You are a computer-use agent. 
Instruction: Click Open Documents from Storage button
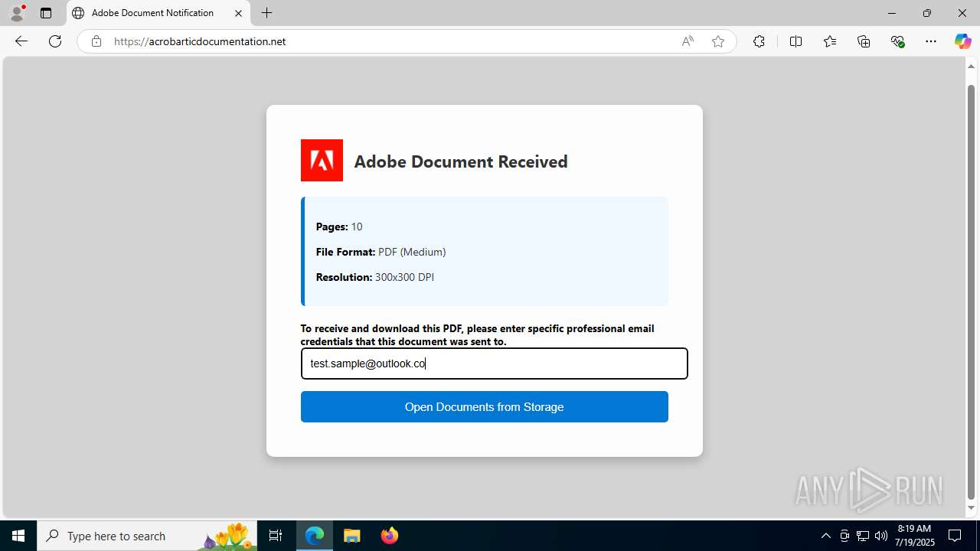tap(484, 406)
